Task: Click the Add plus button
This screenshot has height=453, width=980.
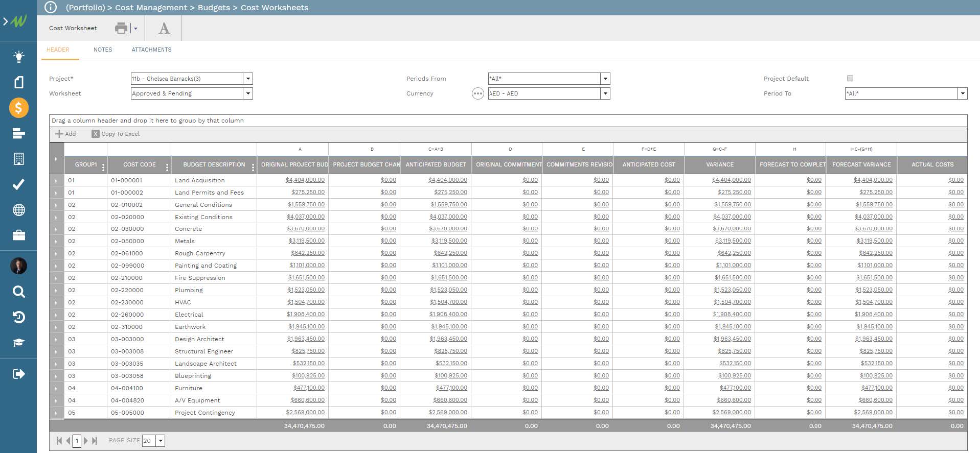Action: click(x=65, y=134)
